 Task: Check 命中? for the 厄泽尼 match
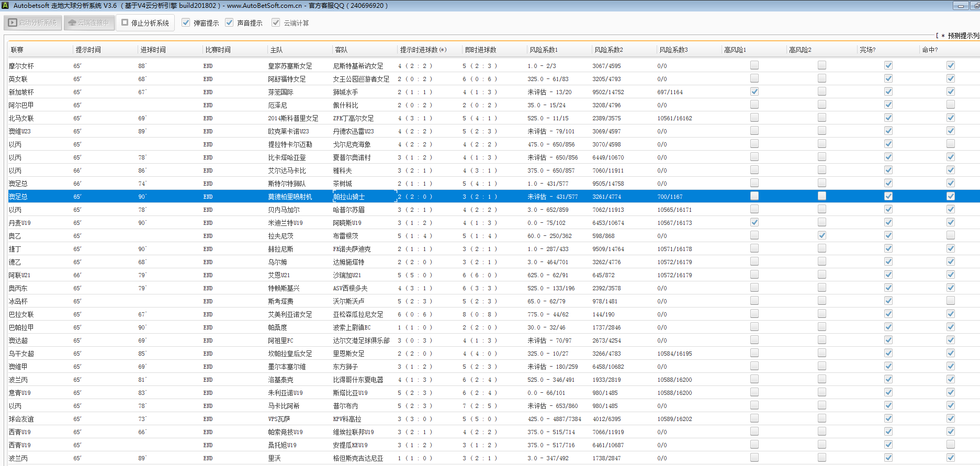[x=951, y=105]
